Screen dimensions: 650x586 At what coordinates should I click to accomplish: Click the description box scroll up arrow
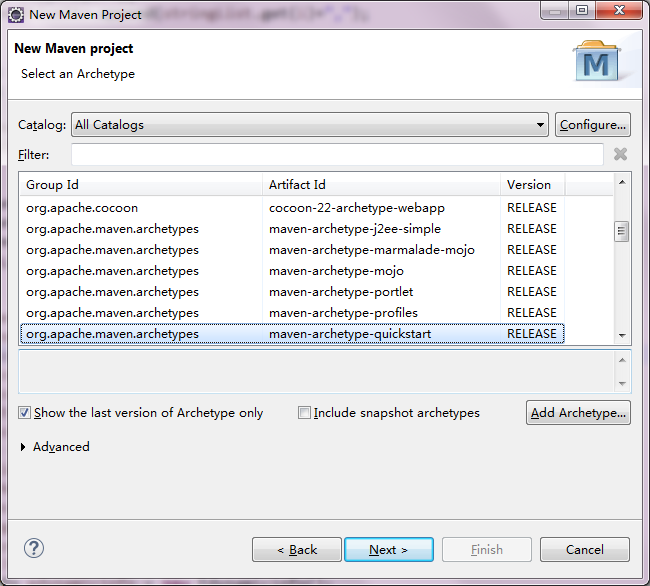click(622, 360)
